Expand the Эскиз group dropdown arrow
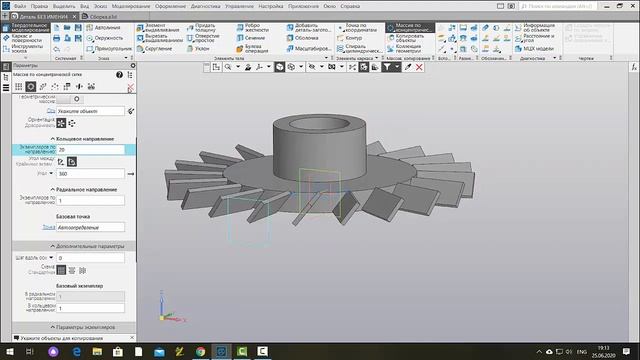This screenshot has height=360, width=640. 126,58
